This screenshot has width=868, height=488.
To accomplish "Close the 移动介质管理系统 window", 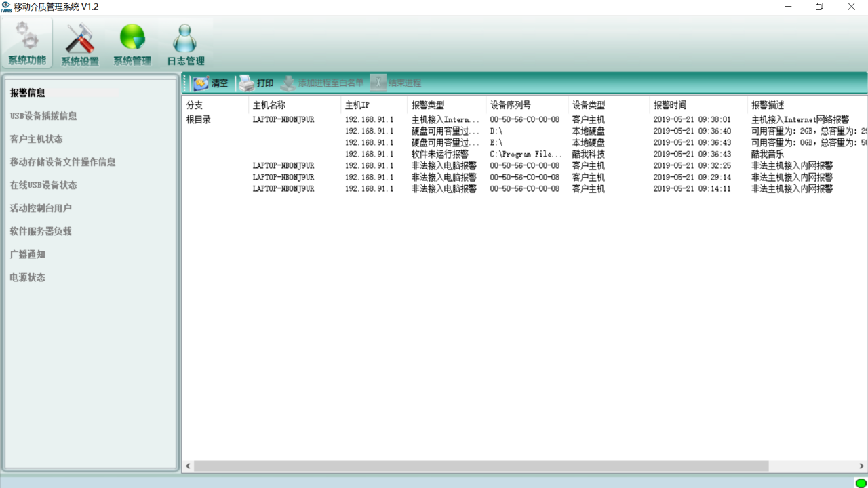I will pyautogui.click(x=851, y=7).
